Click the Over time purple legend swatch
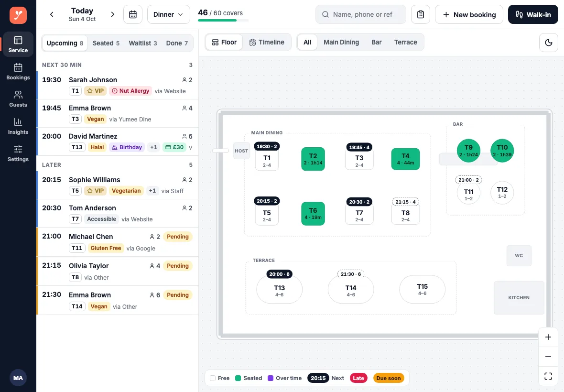 coord(271,378)
